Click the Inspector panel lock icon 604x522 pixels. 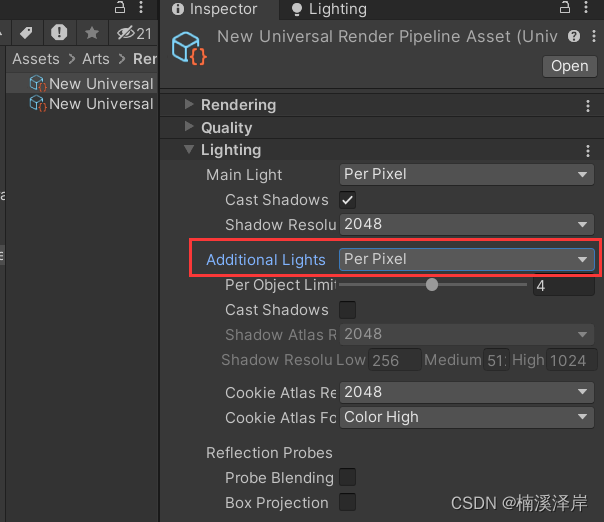[565, 7]
